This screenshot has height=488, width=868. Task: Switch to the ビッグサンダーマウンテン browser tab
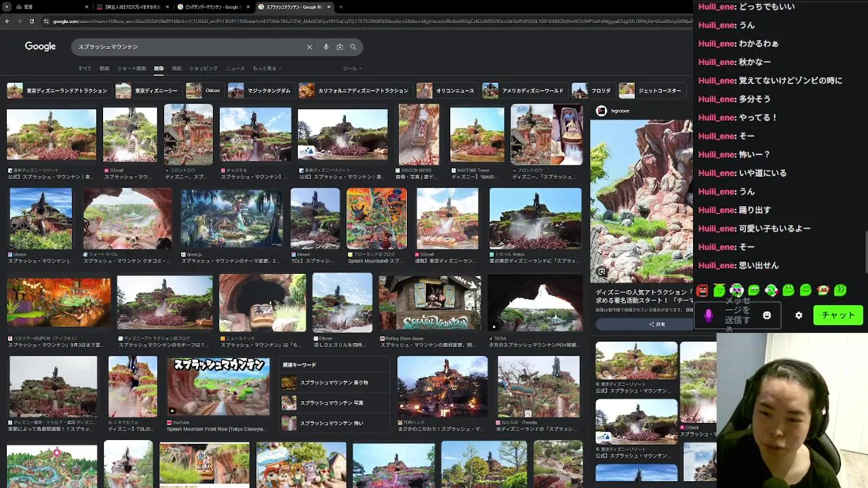214,7
